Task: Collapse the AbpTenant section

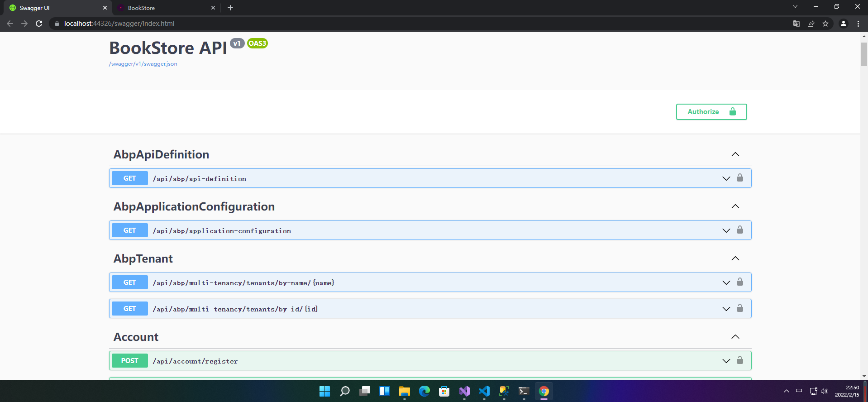Action: (735, 258)
